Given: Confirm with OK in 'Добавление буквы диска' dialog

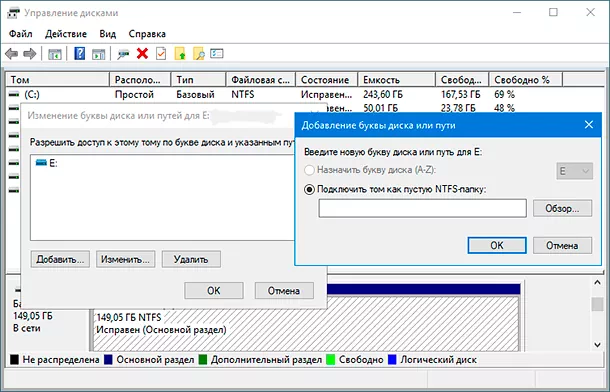Looking at the screenshot, I should [x=497, y=245].
